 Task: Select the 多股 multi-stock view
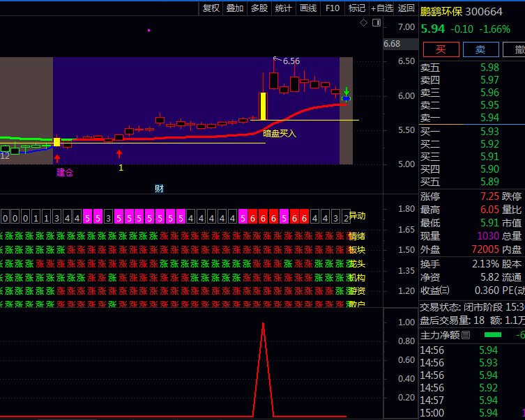click(259, 8)
